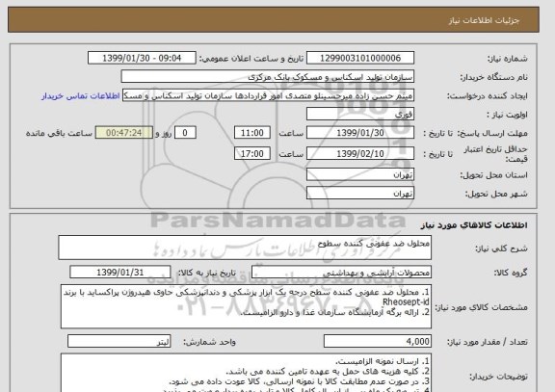This screenshot has height=392, width=555.
Task: Click the validity hour field 17:00
Action: click(252, 153)
